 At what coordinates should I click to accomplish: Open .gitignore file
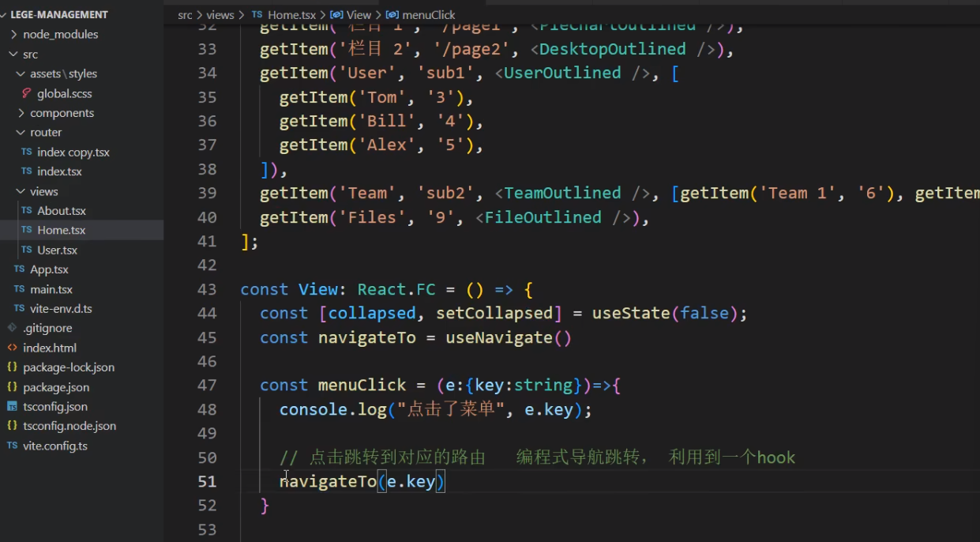47,328
